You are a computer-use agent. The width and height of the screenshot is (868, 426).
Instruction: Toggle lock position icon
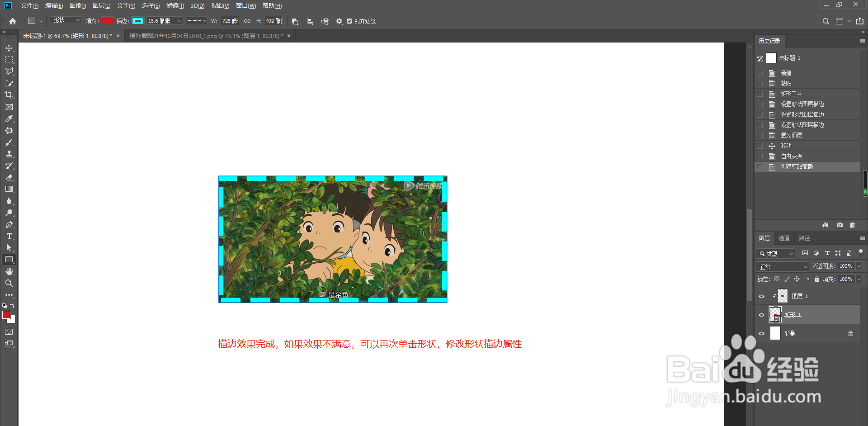797,279
